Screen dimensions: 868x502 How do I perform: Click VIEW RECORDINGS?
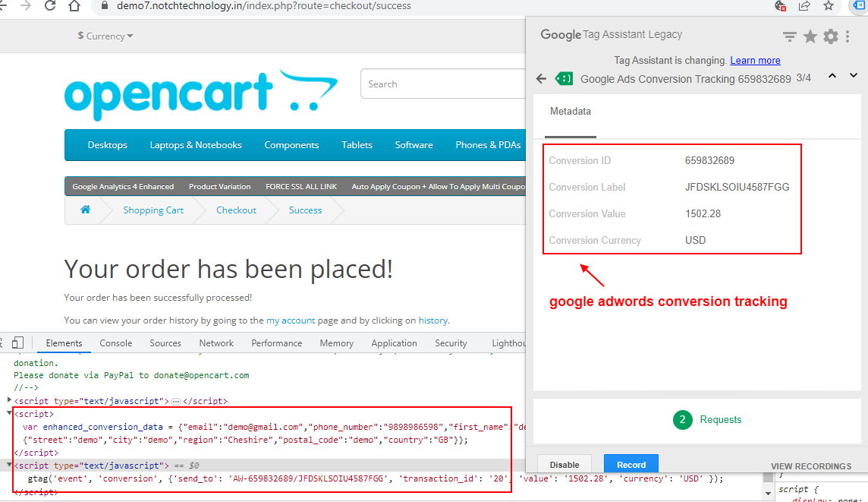pyautogui.click(x=811, y=466)
